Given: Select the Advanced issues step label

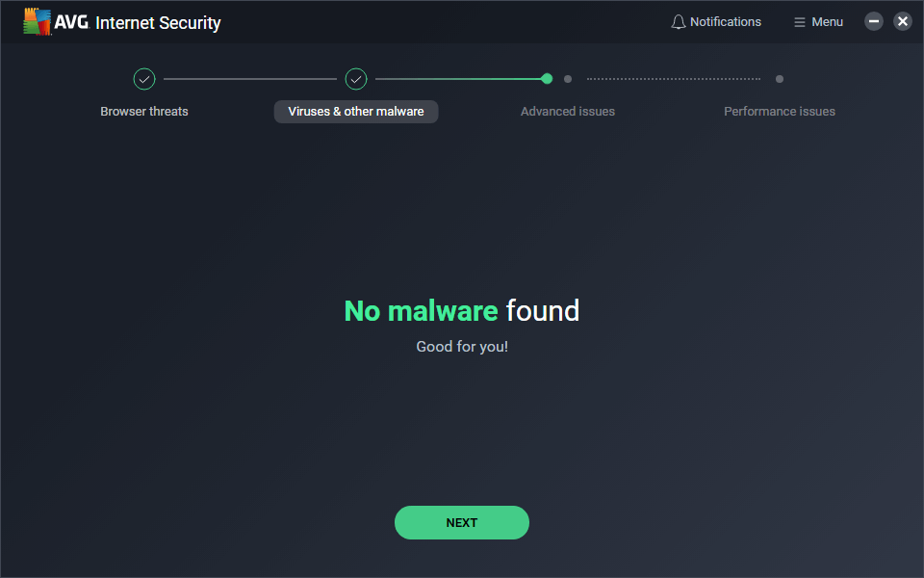Looking at the screenshot, I should [568, 112].
